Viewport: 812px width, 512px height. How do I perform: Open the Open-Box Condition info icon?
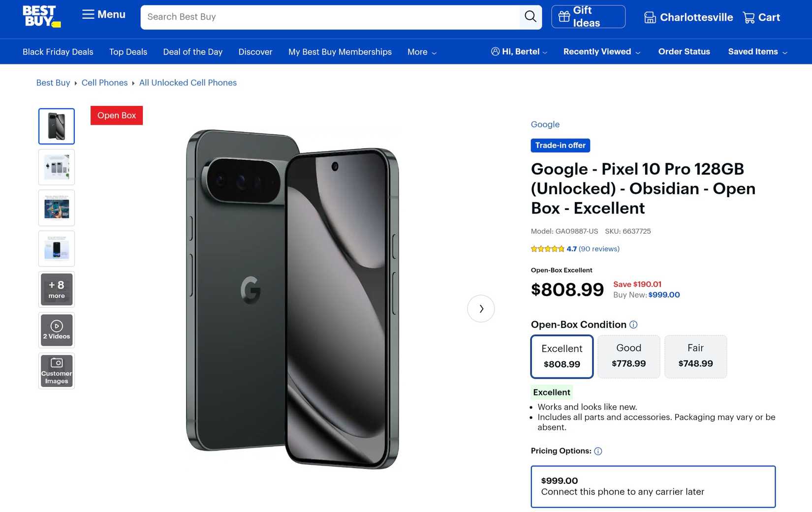(634, 325)
